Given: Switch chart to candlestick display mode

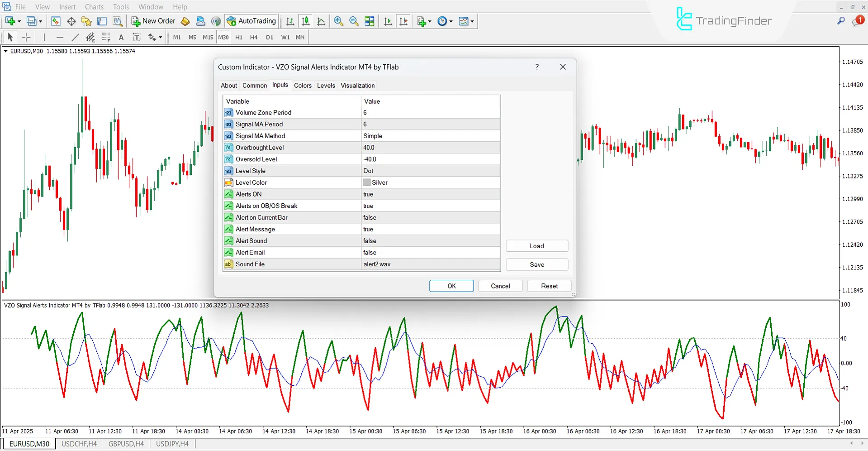Looking at the screenshot, I should click(x=305, y=21).
